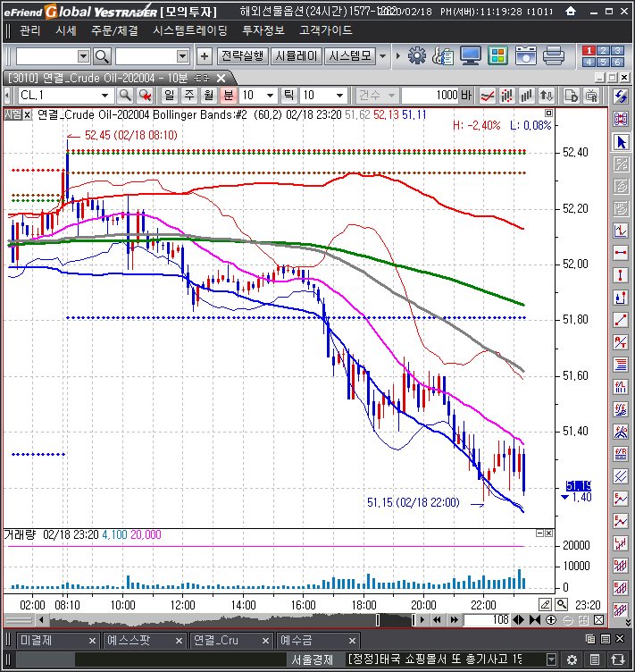Click the printer icon in top toolbar
Image resolution: width=635 pixels, height=672 pixels.
coord(553,56)
